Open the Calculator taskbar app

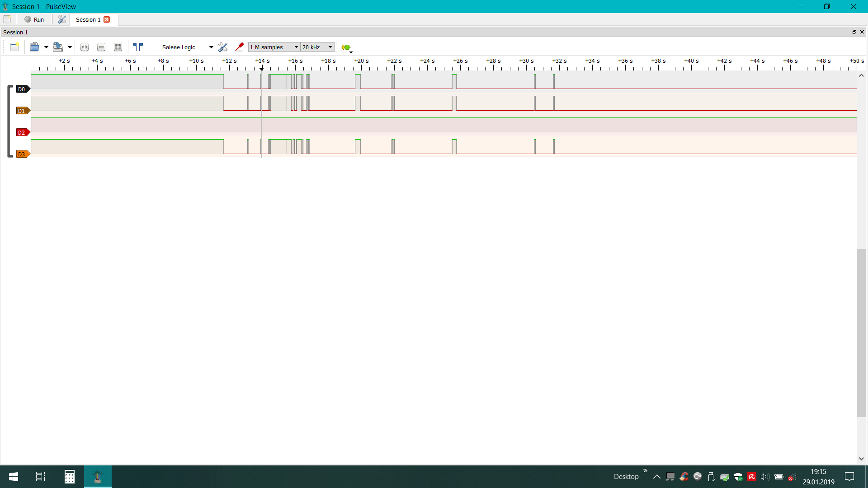coord(69,477)
